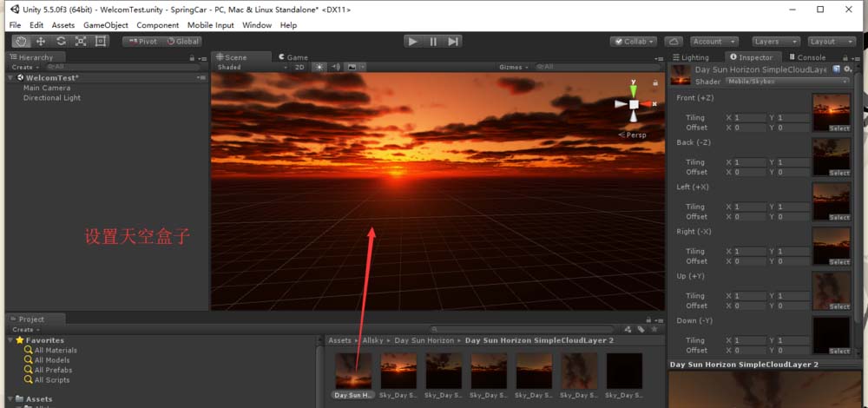Switch to the Lighting tab
868x408 pixels.
click(690, 57)
